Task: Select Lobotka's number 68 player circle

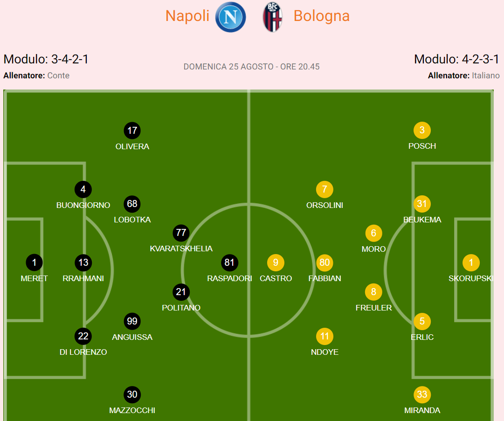Action: (132, 204)
